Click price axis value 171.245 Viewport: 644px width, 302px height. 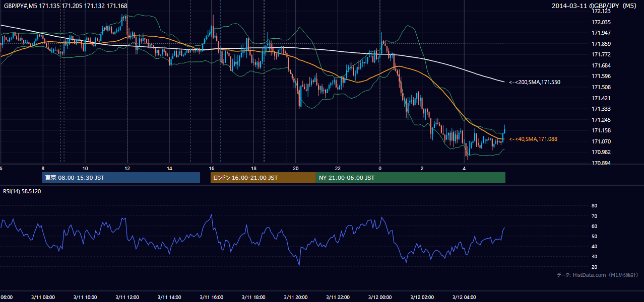(x=601, y=120)
